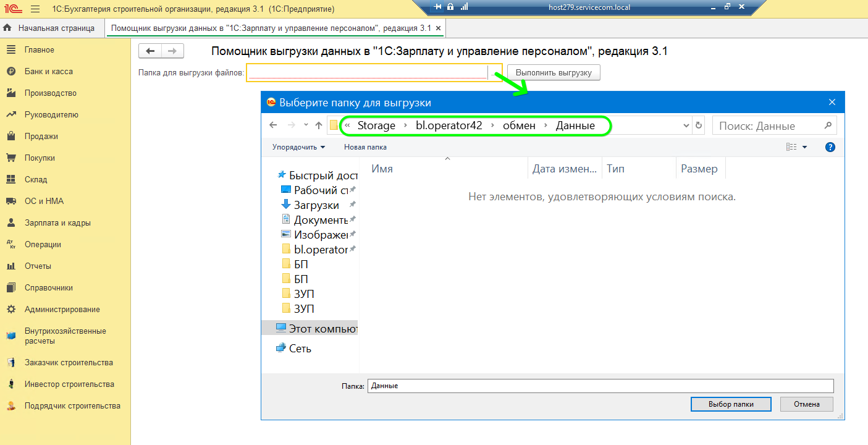This screenshot has width=868, height=445.
Task: Open the view options dropdown arrow
Action: (x=804, y=147)
